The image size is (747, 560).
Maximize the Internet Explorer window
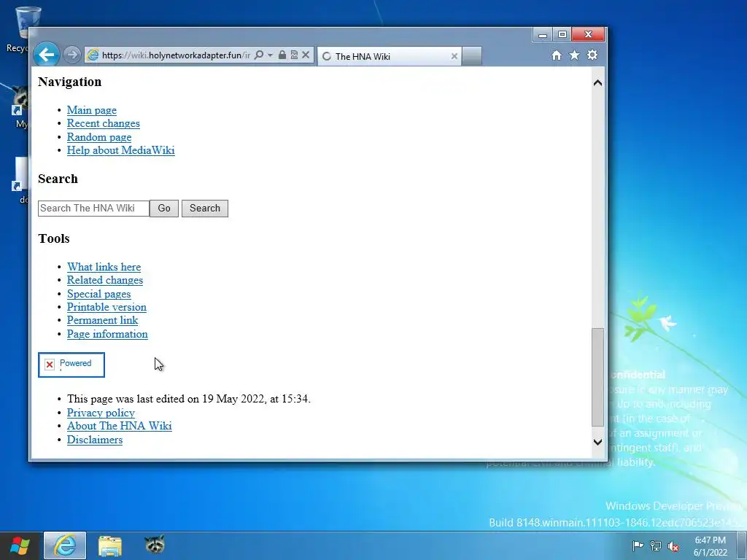pyautogui.click(x=562, y=35)
